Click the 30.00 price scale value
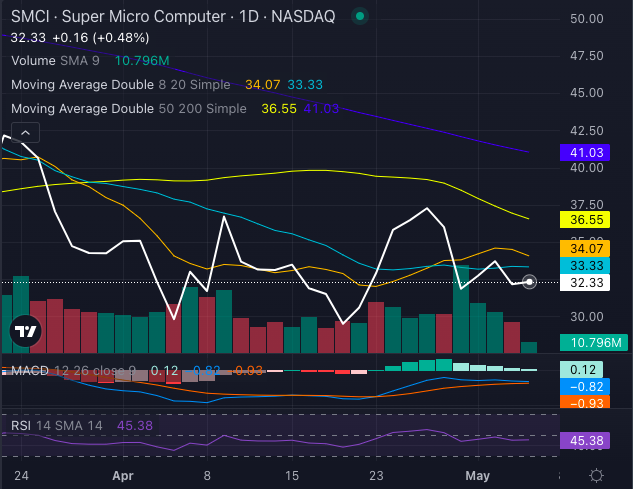The image size is (633, 489). tap(587, 317)
